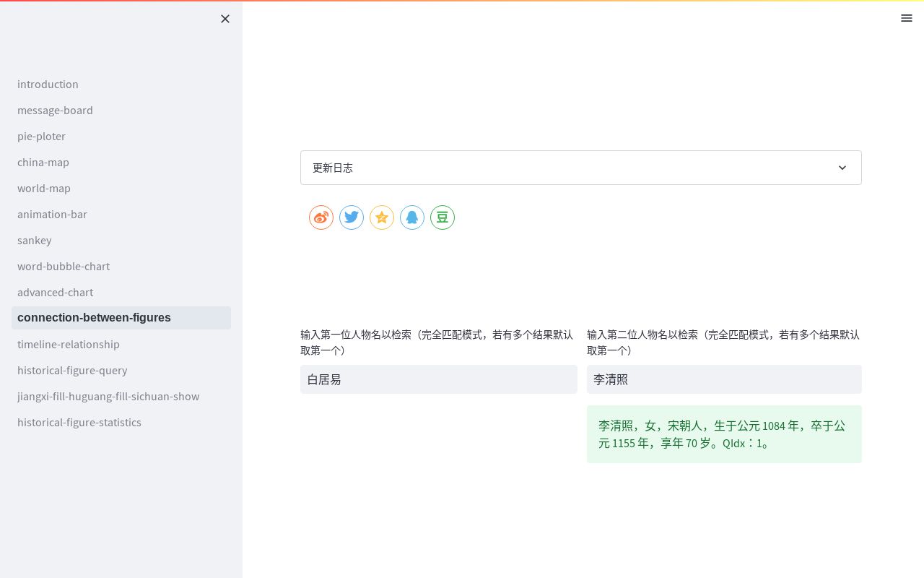Image resolution: width=924 pixels, height=578 pixels.
Task: Expand the 更新日志 changelog dropdown
Action: [581, 168]
